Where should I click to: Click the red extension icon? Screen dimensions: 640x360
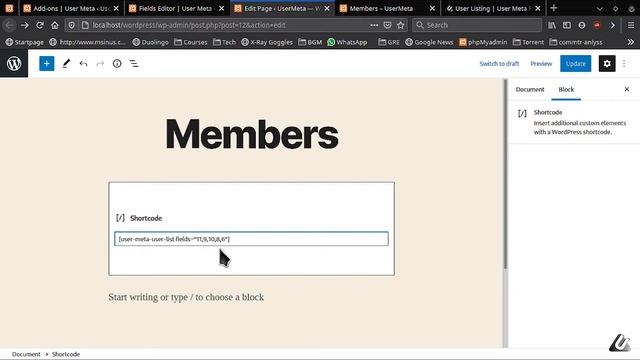597,25
